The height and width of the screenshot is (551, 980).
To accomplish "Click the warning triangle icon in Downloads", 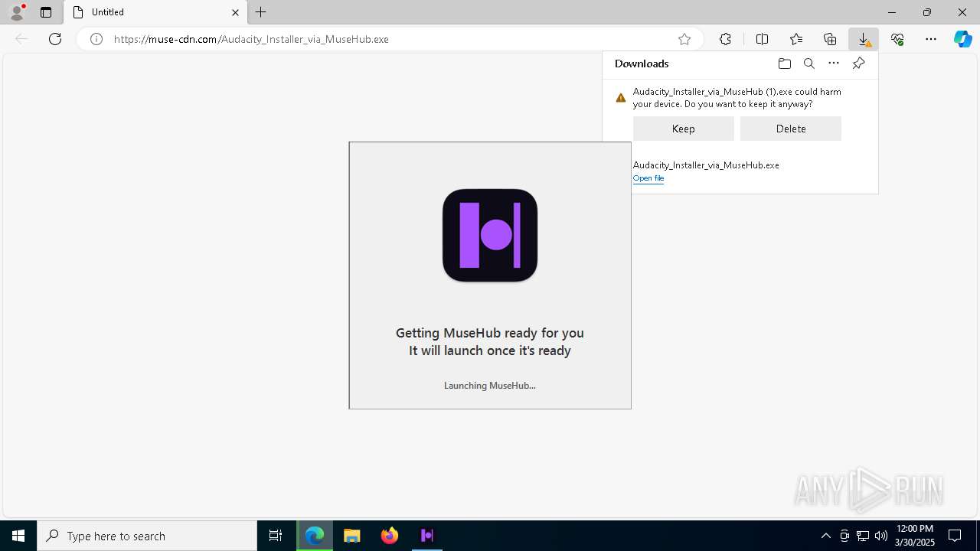I will tap(621, 98).
